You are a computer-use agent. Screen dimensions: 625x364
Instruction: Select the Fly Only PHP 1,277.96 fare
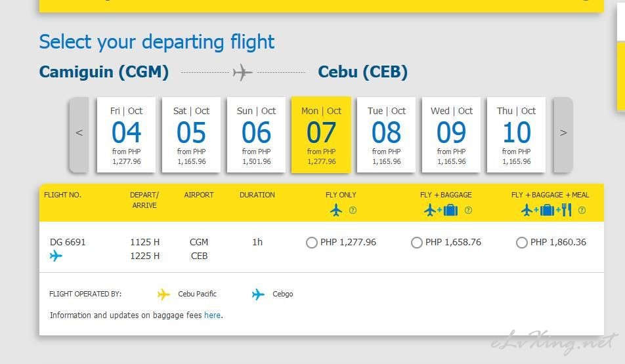(312, 243)
